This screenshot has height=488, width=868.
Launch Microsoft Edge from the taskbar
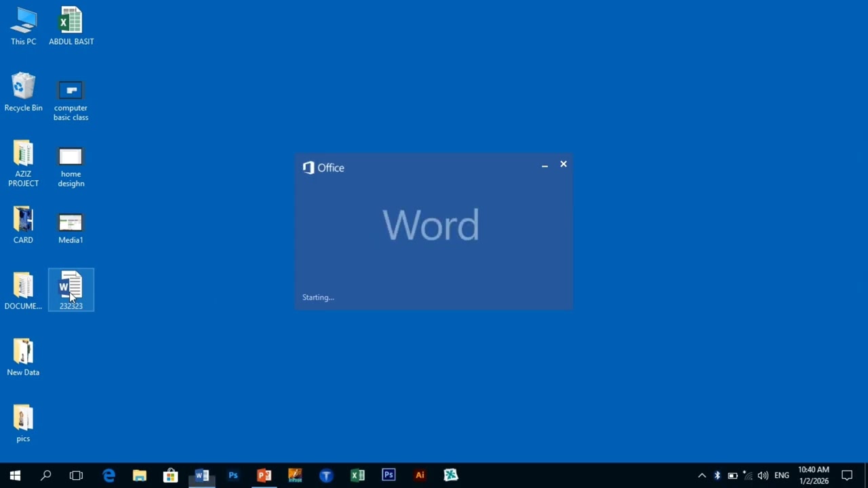pyautogui.click(x=108, y=475)
